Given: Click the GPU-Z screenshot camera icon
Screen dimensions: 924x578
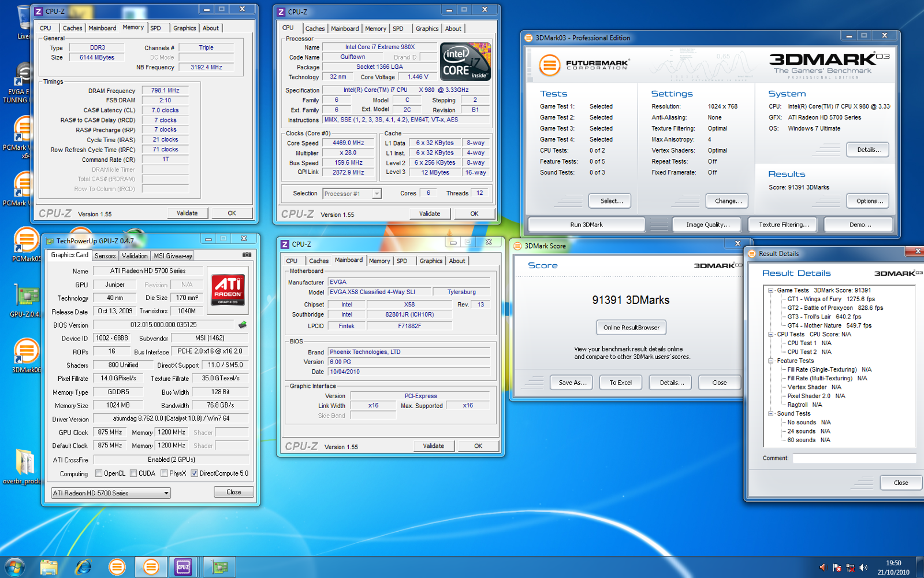Looking at the screenshot, I should (x=247, y=255).
